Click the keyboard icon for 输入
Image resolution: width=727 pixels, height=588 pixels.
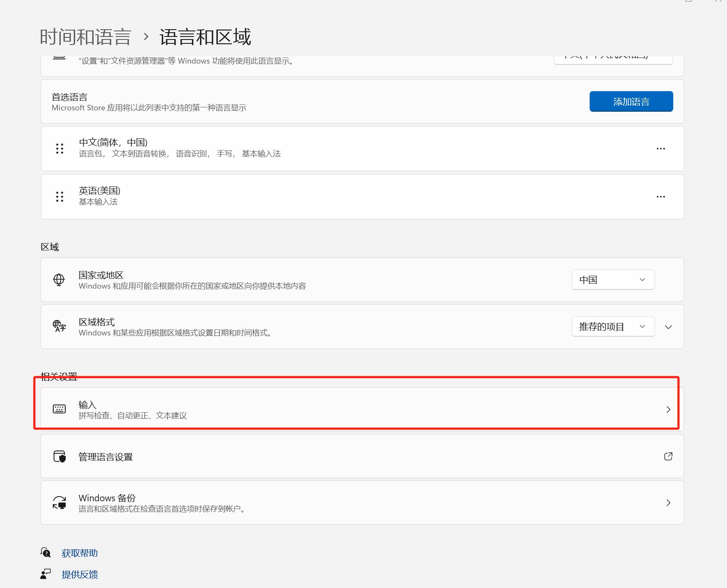[x=59, y=409]
